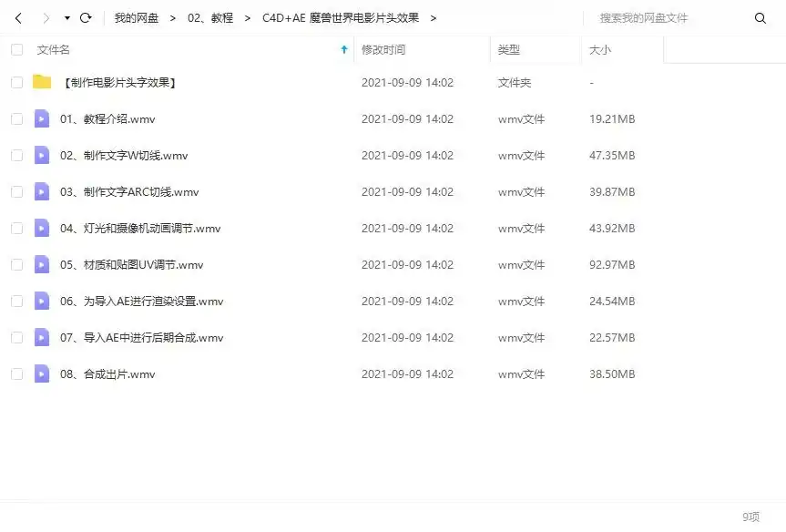The height and width of the screenshot is (532, 786).
Task: Expand the breadcrumb arrow after C4D+AE 魔兽世界电影片头效果
Action: point(434,18)
